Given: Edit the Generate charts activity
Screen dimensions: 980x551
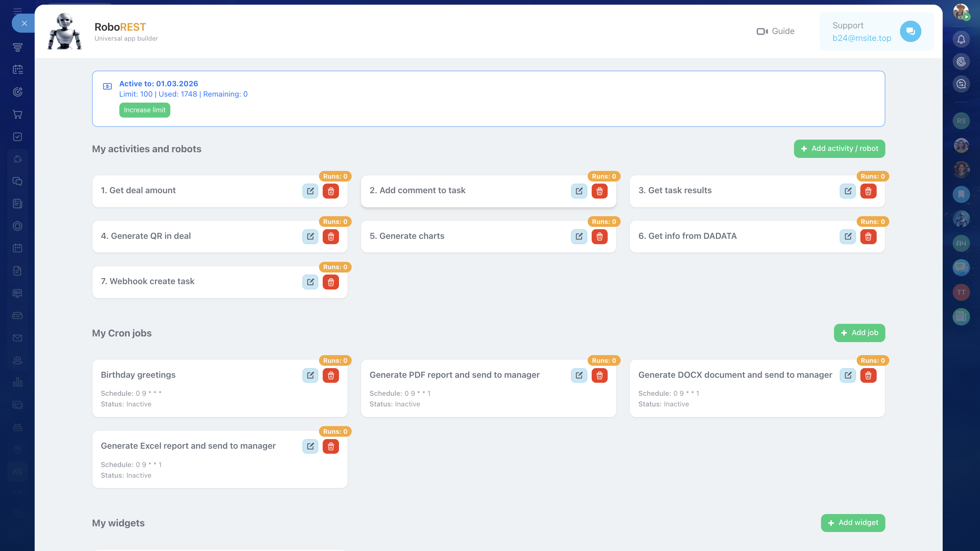Looking at the screenshot, I should tap(579, 237).
